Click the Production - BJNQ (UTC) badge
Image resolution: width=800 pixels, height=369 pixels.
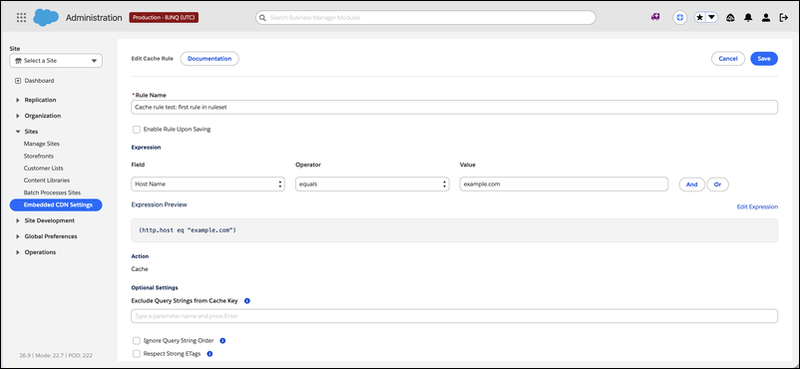coord(164,17)
